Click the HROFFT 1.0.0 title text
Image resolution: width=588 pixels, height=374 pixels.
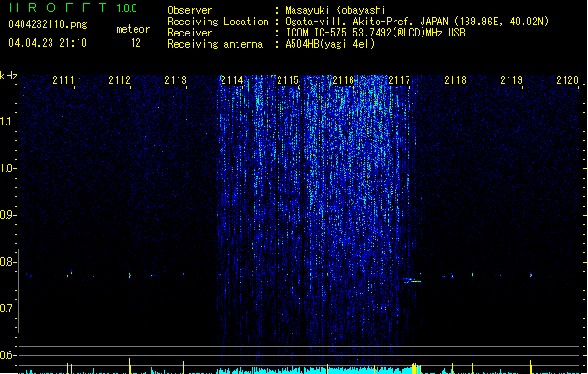pyautogui.click(x=73, y=7)
